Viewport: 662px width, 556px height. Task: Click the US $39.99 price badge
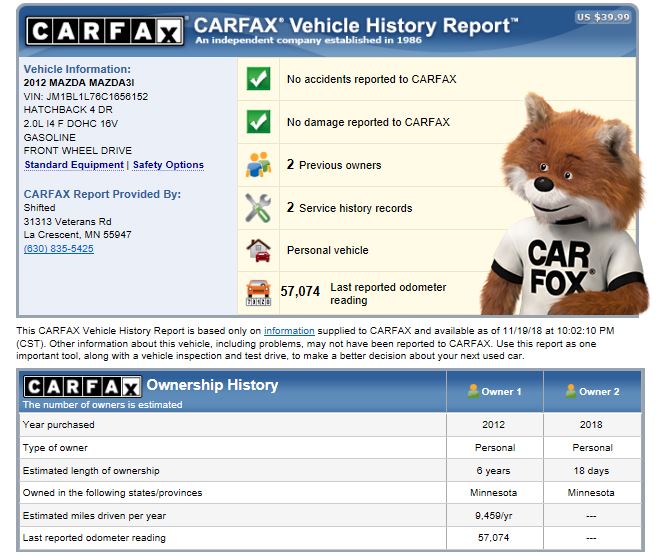(603, 17)
